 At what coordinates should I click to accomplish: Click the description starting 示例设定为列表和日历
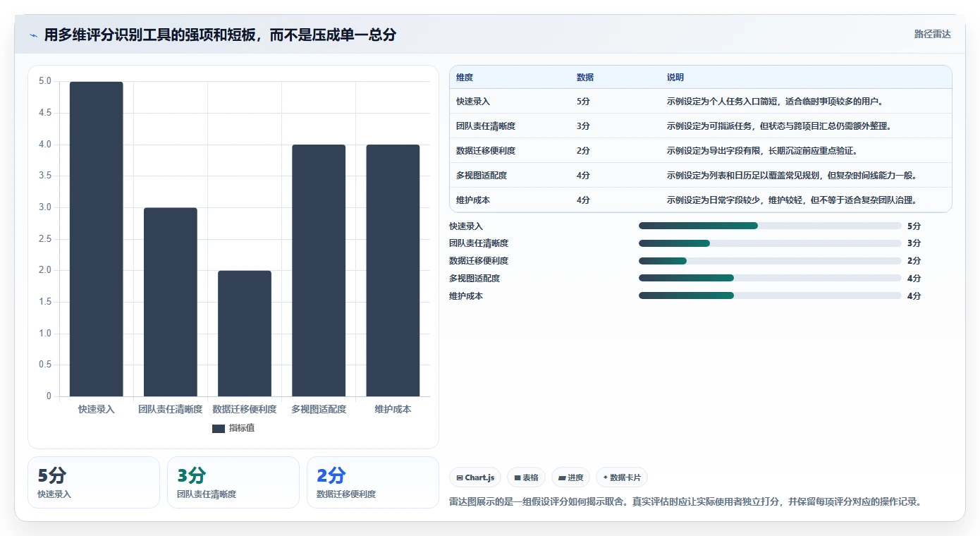coord(792,176)
